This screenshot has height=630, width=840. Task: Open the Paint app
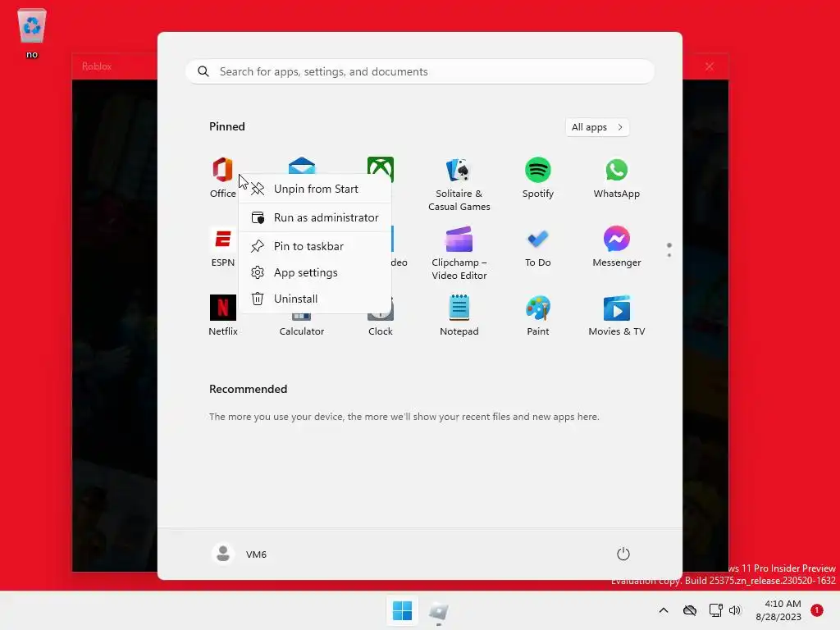(x=538, y=316)
